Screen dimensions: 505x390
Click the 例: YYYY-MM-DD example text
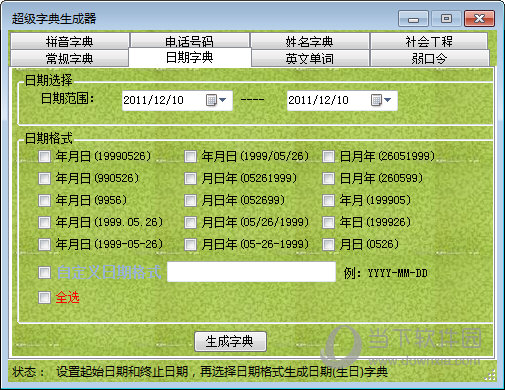[x=386, y=273]
